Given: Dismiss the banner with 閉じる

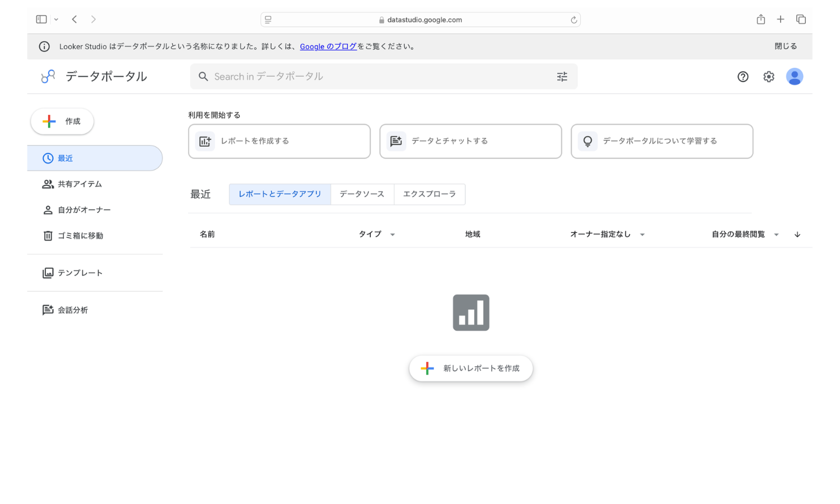Looking at the screenshot, I should pyautogui.click(x=786, y=46).
